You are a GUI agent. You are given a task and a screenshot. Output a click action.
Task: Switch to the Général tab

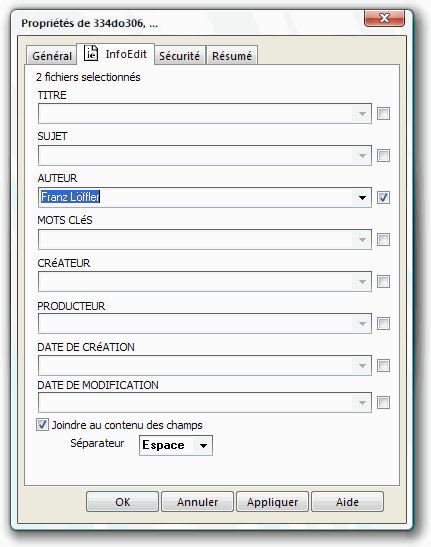point(52,56)
